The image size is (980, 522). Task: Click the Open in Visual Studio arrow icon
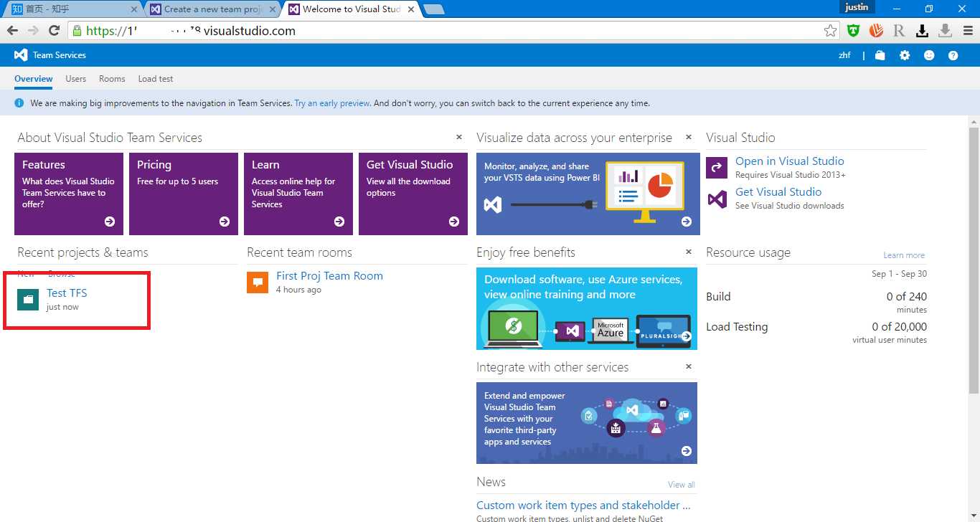coord(717,168)
